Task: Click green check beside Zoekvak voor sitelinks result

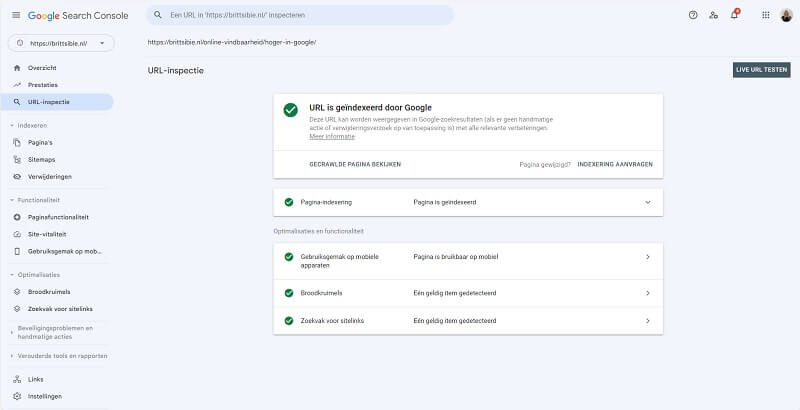Action: (x=289, y=321)
